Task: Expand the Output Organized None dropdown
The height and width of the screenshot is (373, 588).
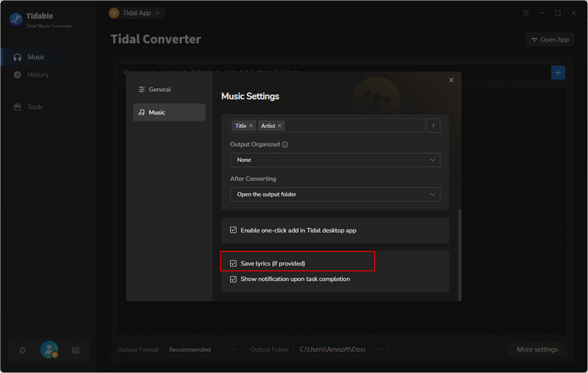Action: 335,160
